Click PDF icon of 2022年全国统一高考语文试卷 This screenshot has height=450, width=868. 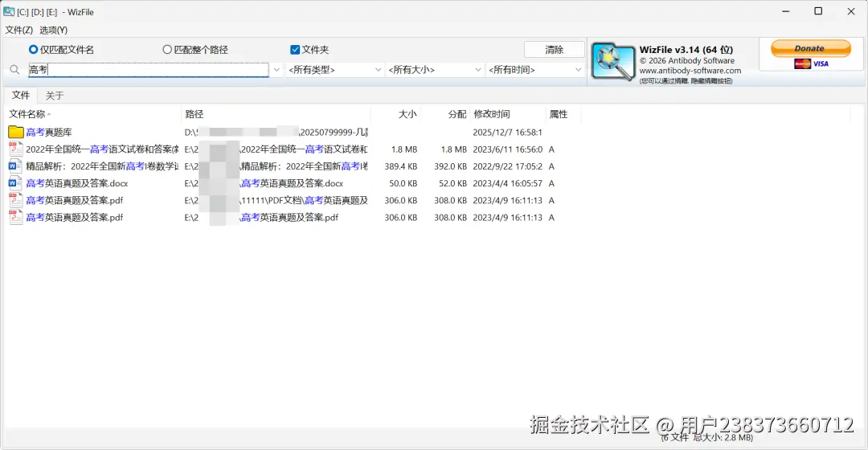[15, 149]
